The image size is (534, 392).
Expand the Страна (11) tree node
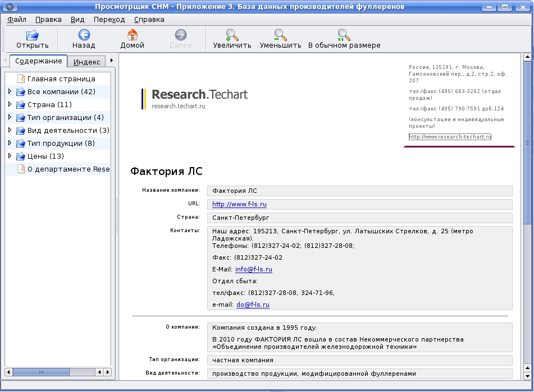pos(10,104)
